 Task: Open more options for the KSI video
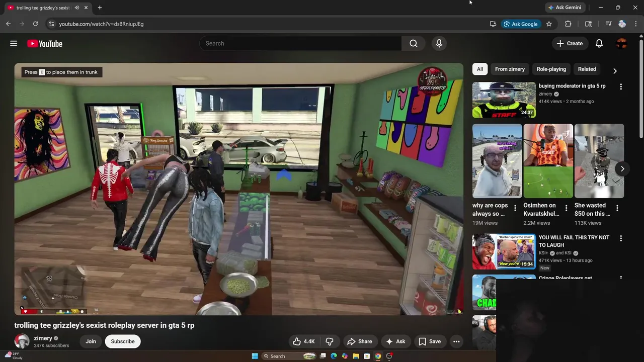621,238
